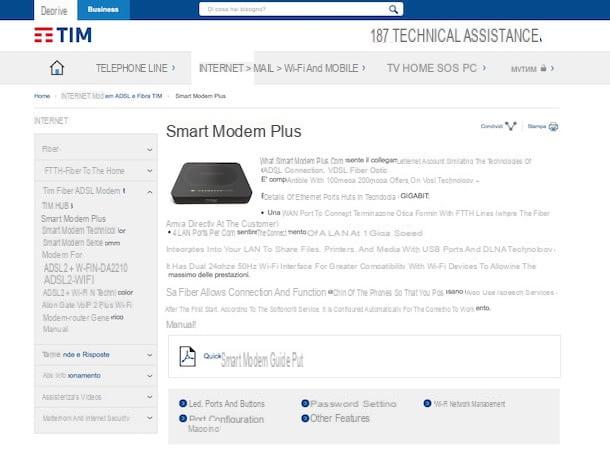
Task: Click the Smart Modem Plus product image
Action: pos(211,183)
